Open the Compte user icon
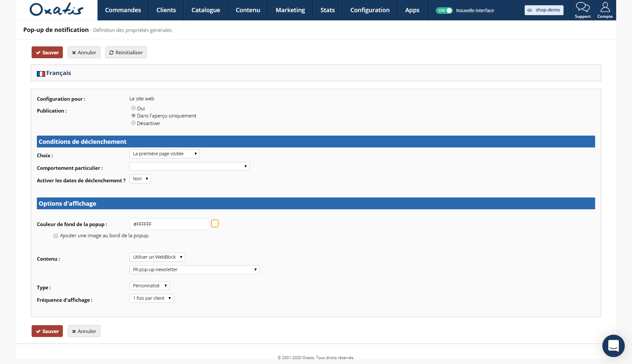 coord(605,10)
